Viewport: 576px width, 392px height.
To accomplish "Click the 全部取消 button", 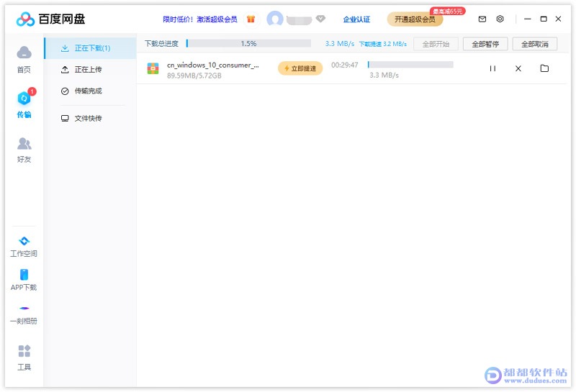I will coord(535,44).
